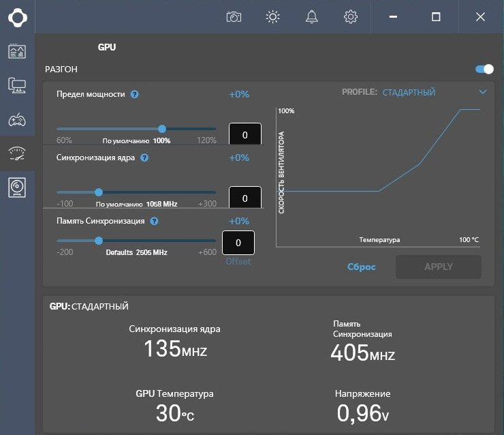The image size is (504, 435).
Task: Click the GPU heading text
Action: (x=107, y=47)
